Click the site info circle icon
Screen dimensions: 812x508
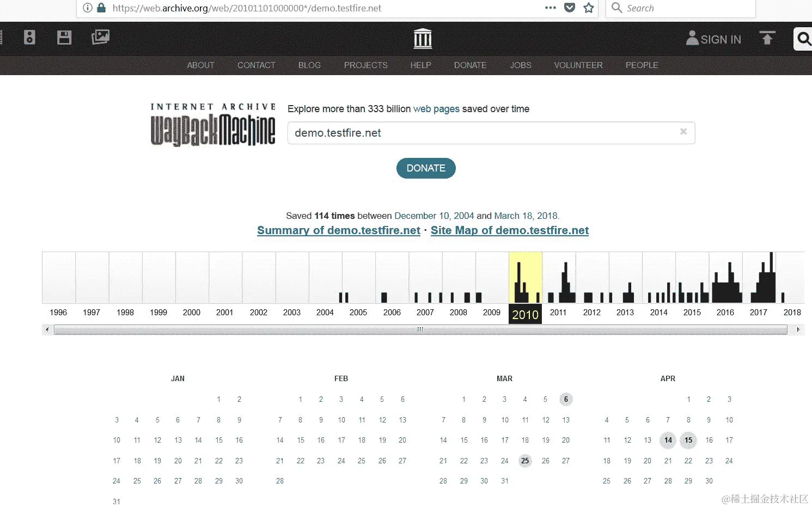(x=87, y=8)
